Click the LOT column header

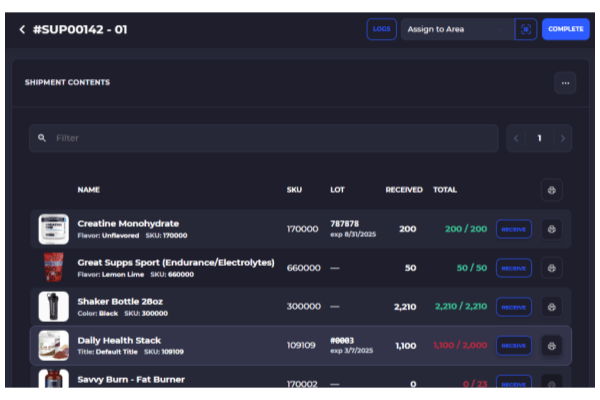tap(338, 190)
